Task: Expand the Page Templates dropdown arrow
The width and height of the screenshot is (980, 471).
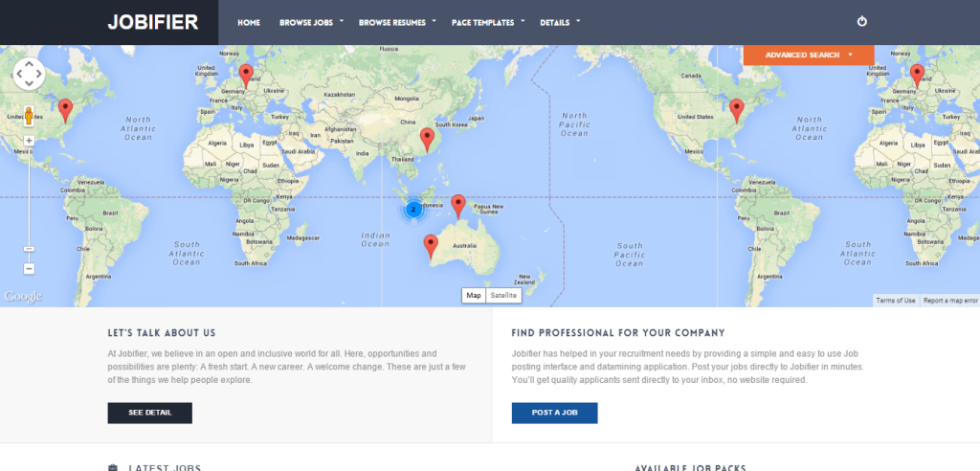Action: point(523,21)
